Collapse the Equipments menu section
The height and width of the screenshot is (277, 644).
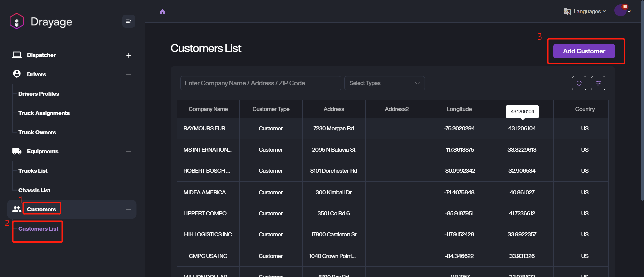pyautogui.click(x=128, y=152)
